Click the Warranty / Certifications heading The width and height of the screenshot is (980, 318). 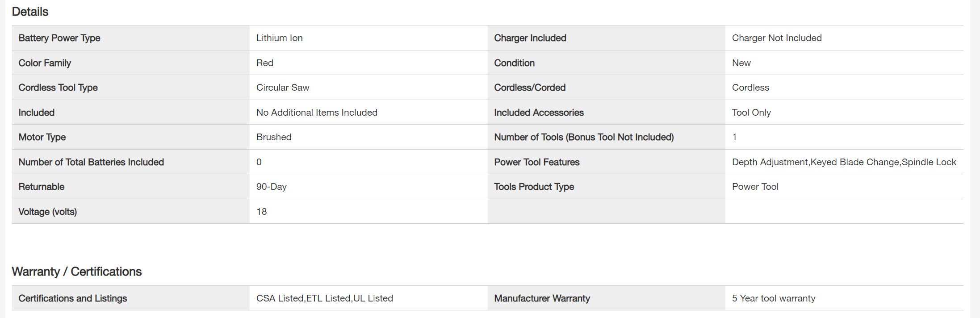(x=76, y=272)
